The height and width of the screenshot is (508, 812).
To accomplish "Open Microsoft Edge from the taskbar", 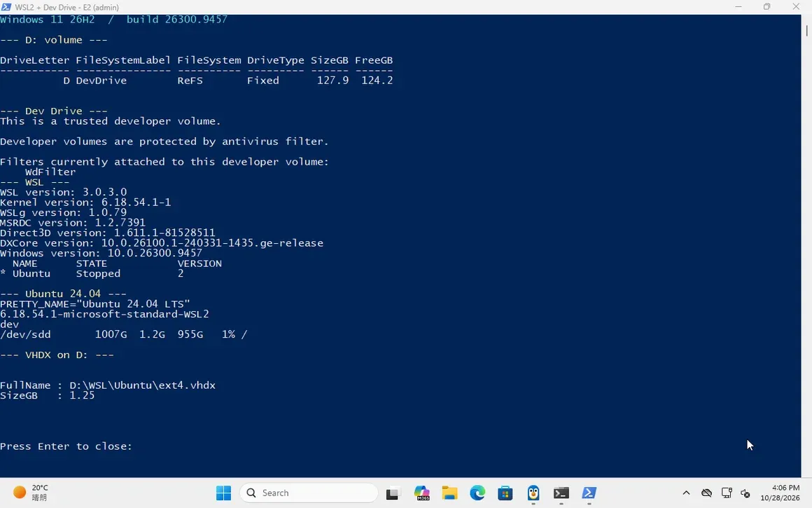I will pos(477,493).
